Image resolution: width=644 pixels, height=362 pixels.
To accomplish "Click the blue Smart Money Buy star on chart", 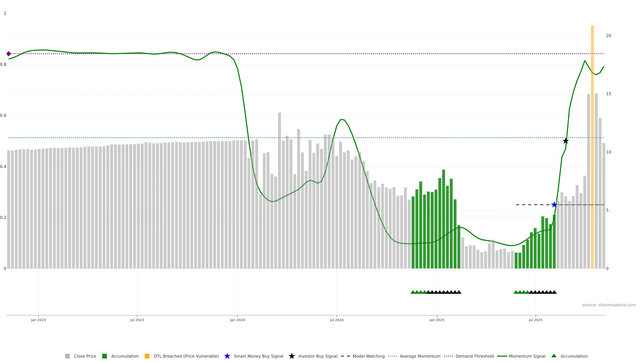I will [x=554, y=205].
